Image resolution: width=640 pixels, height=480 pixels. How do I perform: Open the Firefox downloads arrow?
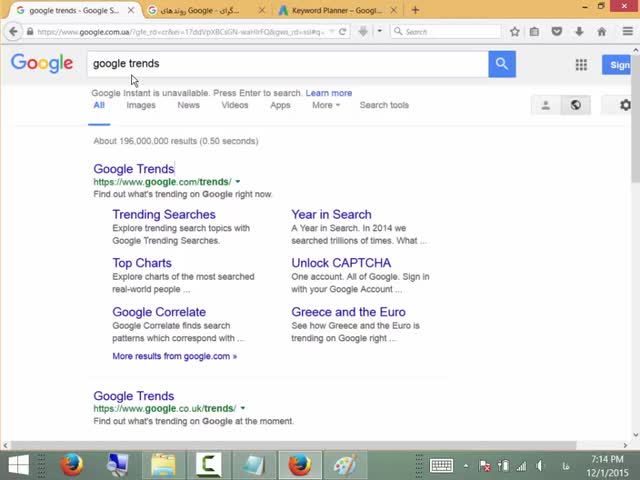[579, 31]
